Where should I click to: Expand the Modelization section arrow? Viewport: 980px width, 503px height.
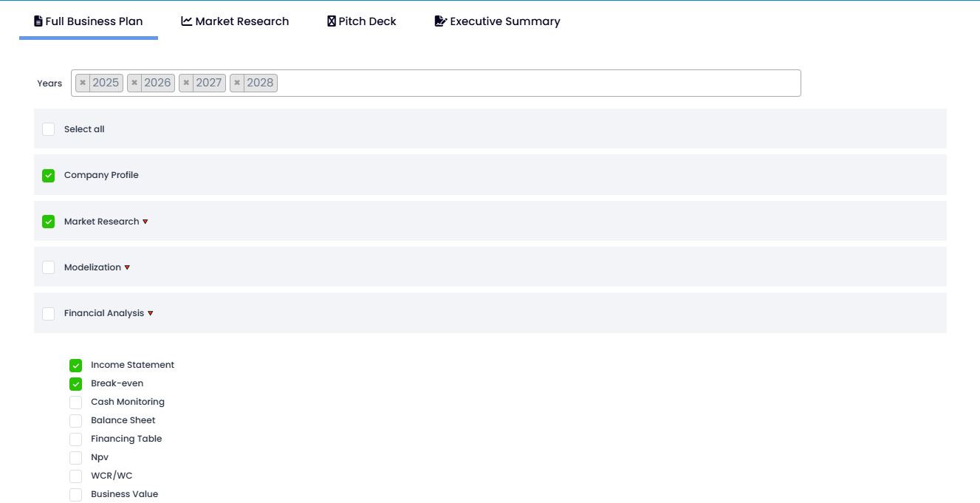pos(127,267)
